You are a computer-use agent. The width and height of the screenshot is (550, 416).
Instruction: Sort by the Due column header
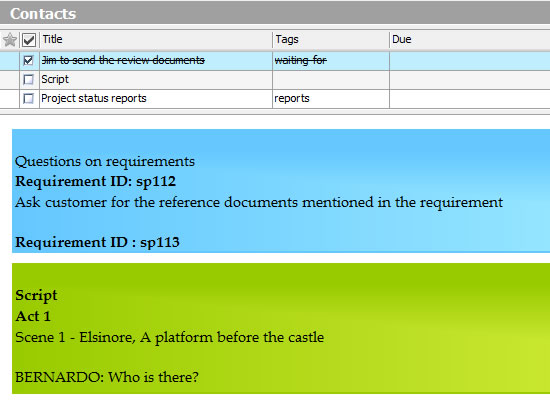(470, 39)
